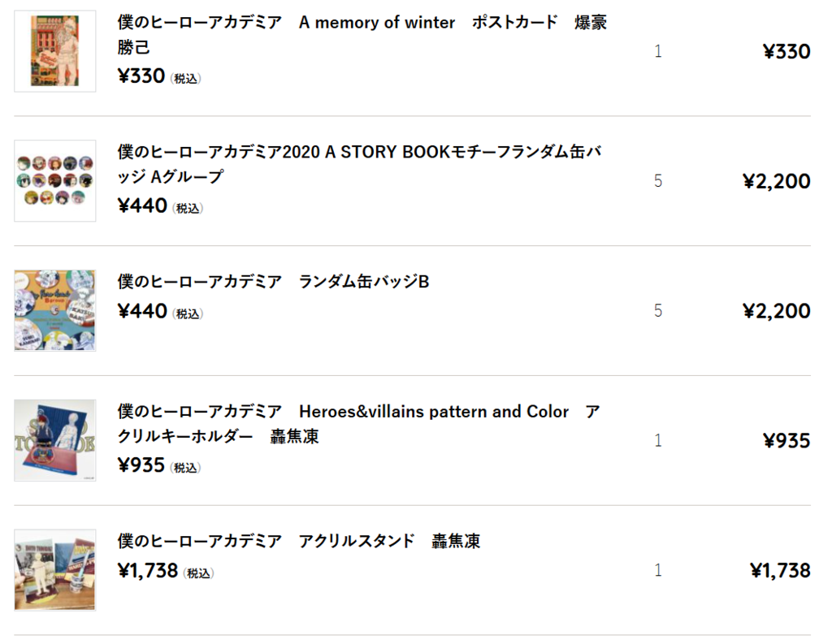
Task: Open the アクリルスタンド 轟焦凍 product title
Action: coord(299,541)
